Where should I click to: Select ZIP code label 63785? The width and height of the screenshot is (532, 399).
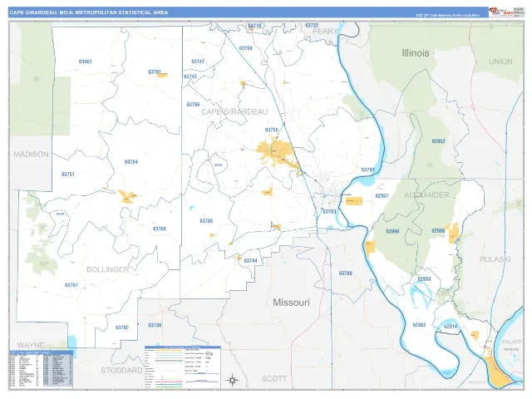(x=206, y=221)
